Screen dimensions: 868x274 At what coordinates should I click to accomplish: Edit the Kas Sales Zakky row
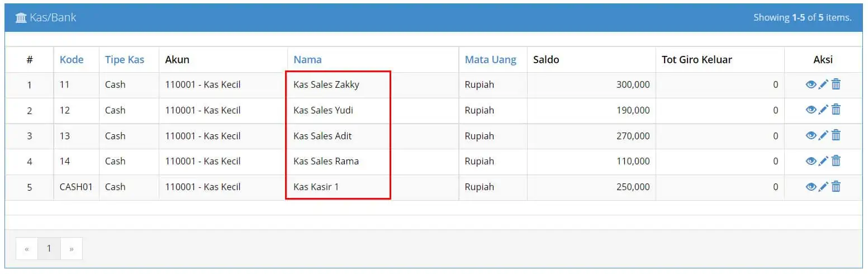(x=823, y=84)
